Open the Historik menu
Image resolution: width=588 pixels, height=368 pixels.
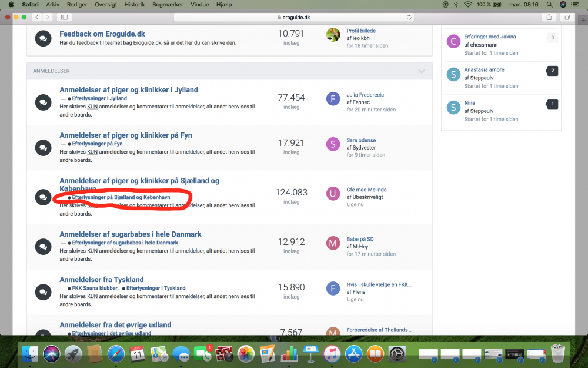click(x=135, y=5)
